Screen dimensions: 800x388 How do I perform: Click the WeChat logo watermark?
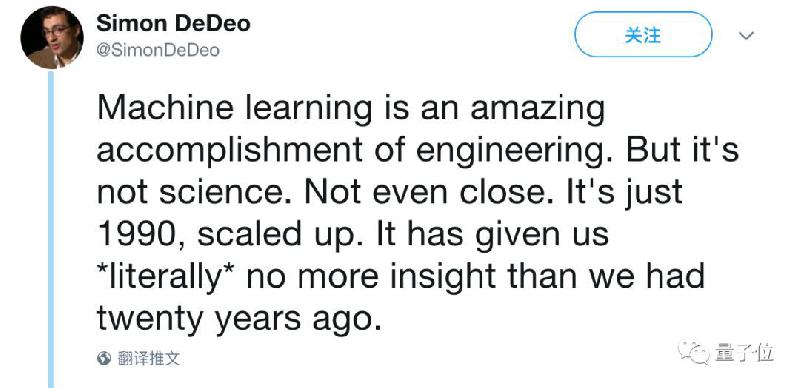point(693,353)
